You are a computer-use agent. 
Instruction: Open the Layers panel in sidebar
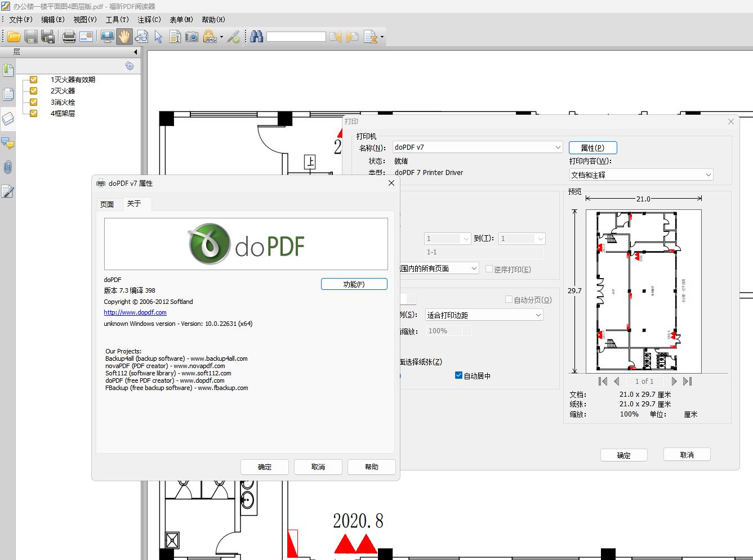coord(8,119)
